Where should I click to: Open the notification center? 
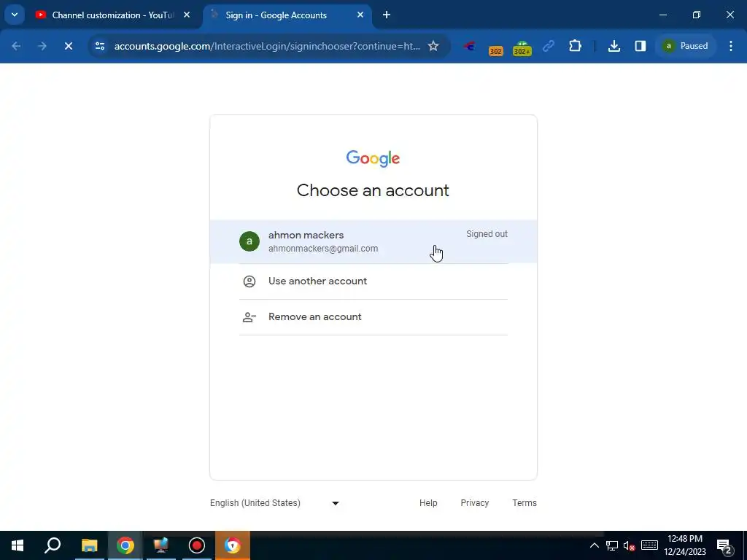pyautogui.click(x=724, y=545)
